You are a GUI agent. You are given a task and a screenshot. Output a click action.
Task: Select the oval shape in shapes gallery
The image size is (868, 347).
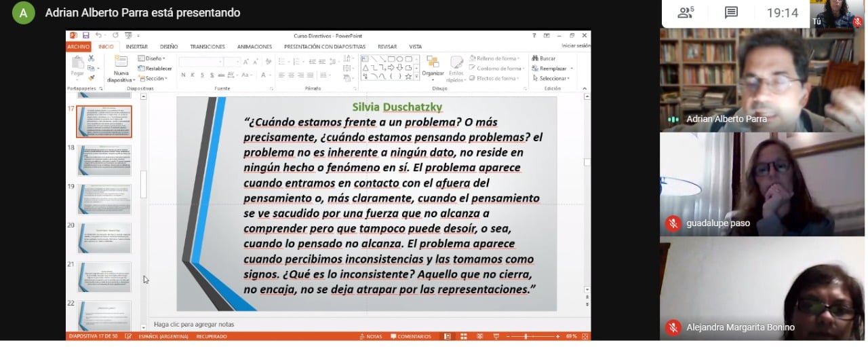pyautogui.click(x=399, y=59)
